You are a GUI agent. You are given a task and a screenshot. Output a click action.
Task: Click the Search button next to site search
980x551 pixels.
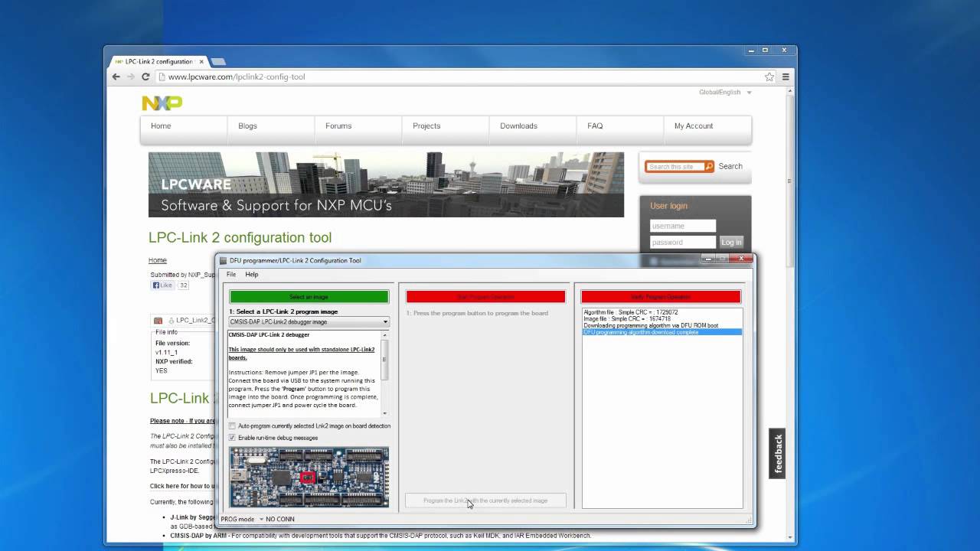point(730,166)
